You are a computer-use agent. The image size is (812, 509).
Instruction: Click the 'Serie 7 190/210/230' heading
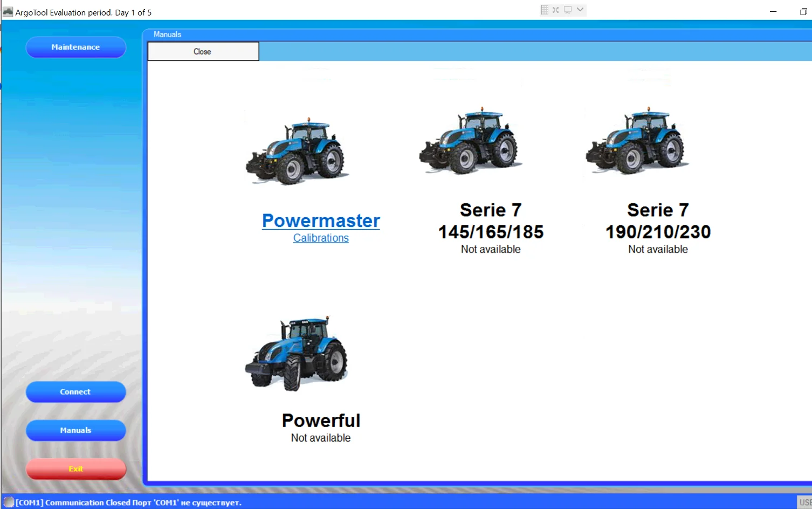(658, 221)
